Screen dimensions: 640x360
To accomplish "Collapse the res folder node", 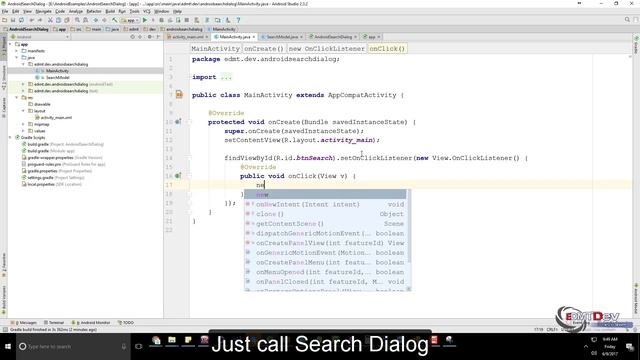I will (x=17, y=98).
